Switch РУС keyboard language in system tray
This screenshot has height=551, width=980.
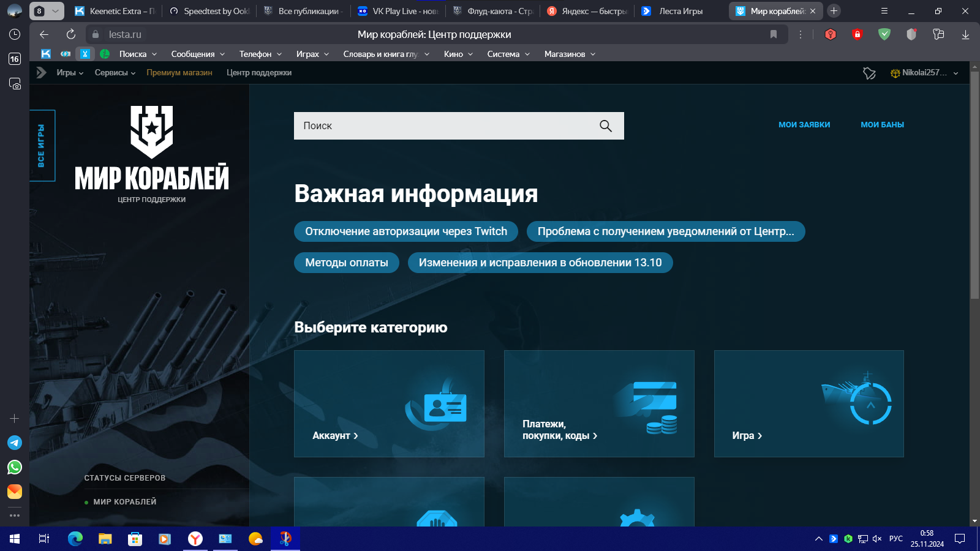tap(896, 539)
